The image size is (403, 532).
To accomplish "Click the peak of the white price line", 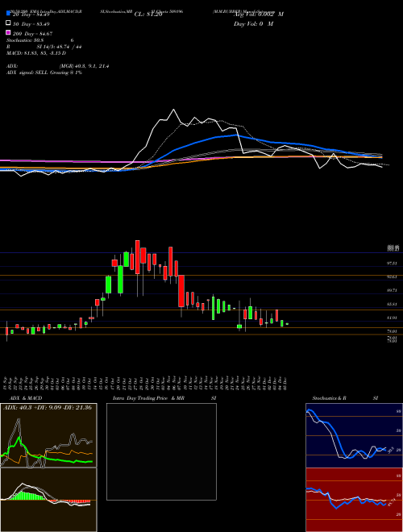I will tap(174, 110).
